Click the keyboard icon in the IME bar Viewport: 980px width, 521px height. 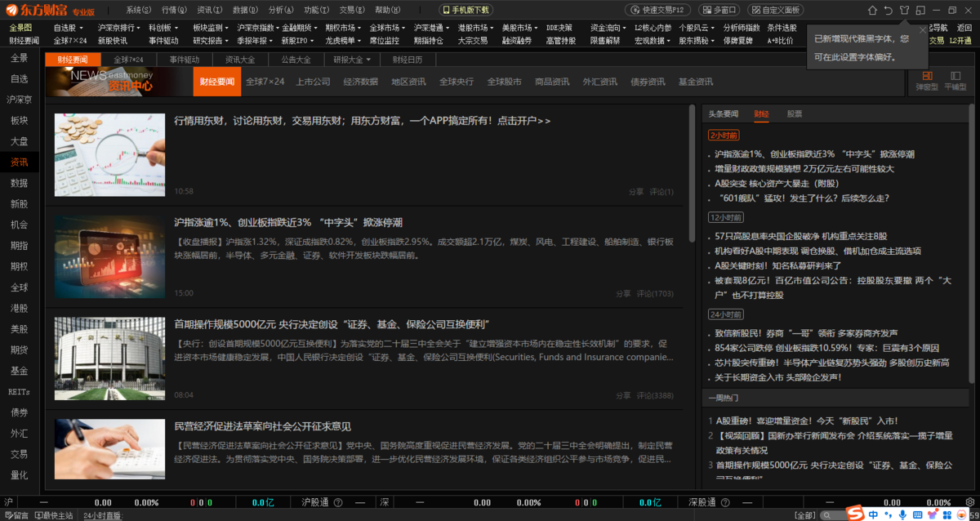point(918,514)
